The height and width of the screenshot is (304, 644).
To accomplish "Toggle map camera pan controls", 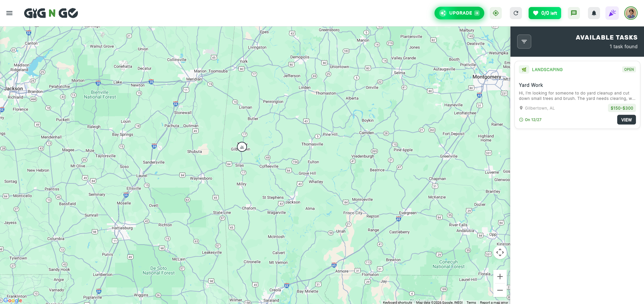I will [x=500, y=252].
